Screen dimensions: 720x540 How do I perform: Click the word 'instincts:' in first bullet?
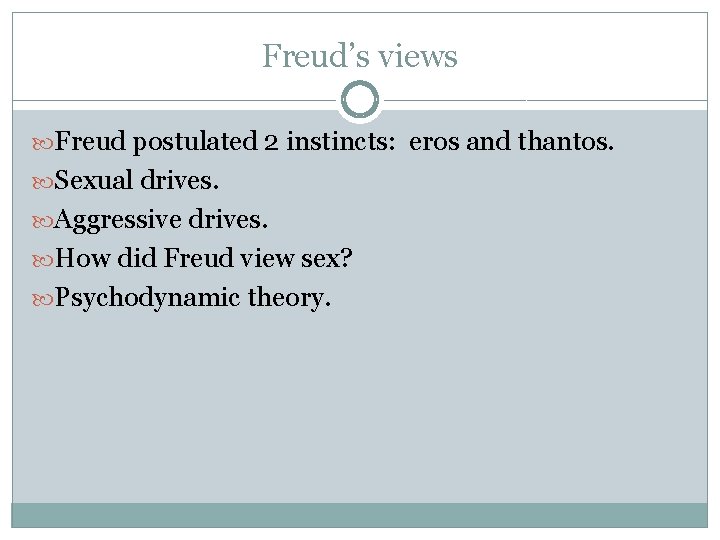point(341,141)
